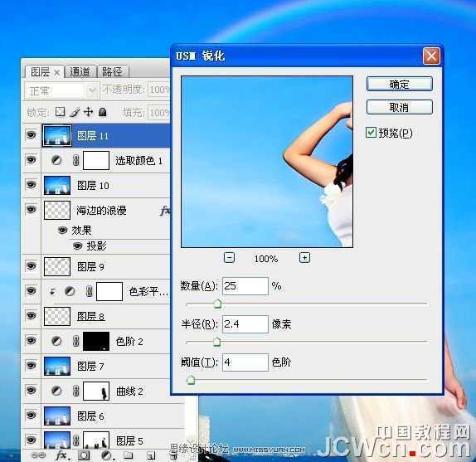
Task: Create a new group with the folder icon
Action: (x=128, y=455)
